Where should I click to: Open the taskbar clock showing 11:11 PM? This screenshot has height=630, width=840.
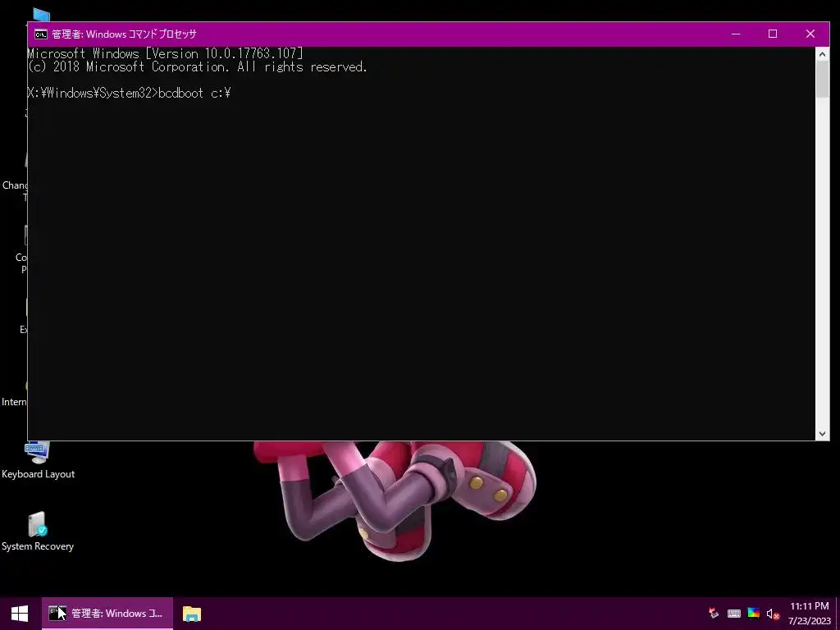tap(809, 614)
